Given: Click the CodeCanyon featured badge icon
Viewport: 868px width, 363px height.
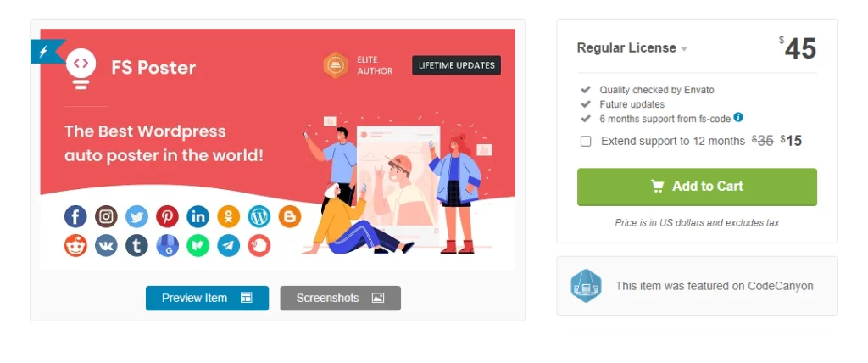Looking at the screenshot, I should [587, 286].
